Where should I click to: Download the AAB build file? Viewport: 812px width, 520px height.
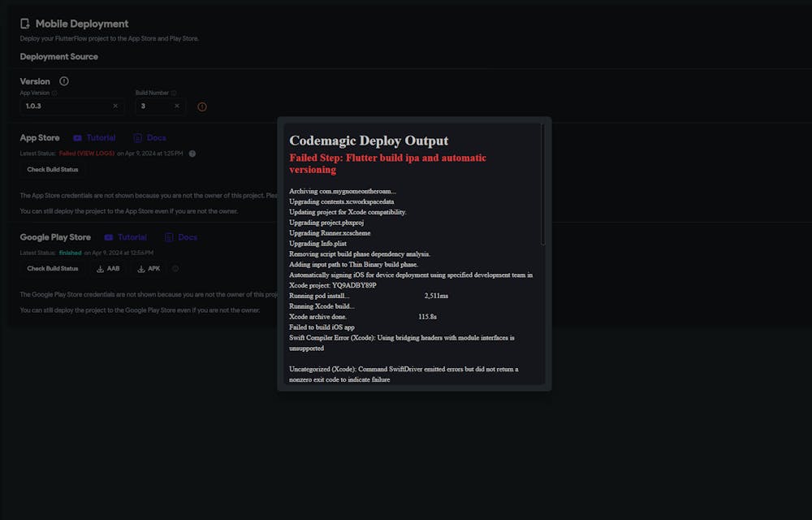point(108,269)
